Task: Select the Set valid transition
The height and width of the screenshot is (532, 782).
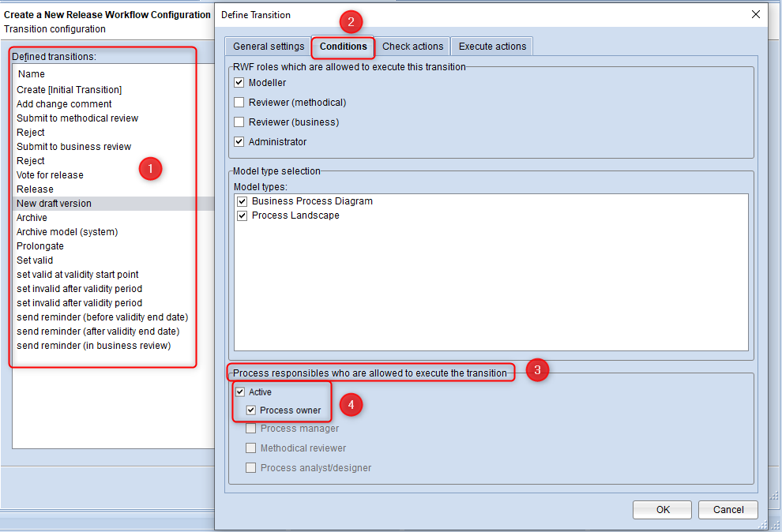Action: (x=114, y=260)
